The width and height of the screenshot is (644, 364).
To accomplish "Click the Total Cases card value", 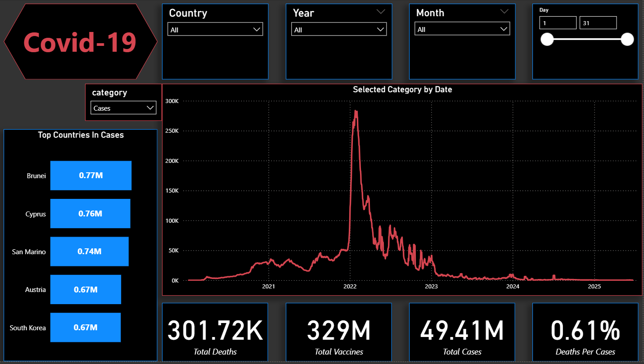I will (462, 331).
